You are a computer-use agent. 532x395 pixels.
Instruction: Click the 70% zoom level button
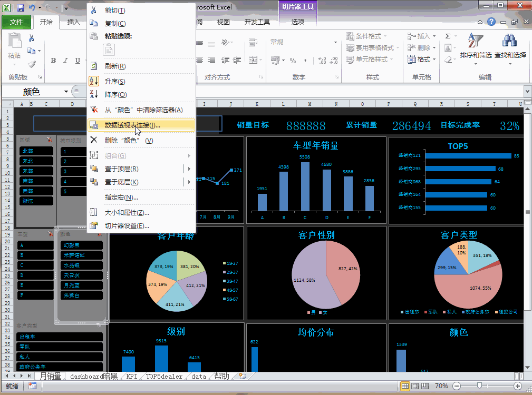click(441, 386)
